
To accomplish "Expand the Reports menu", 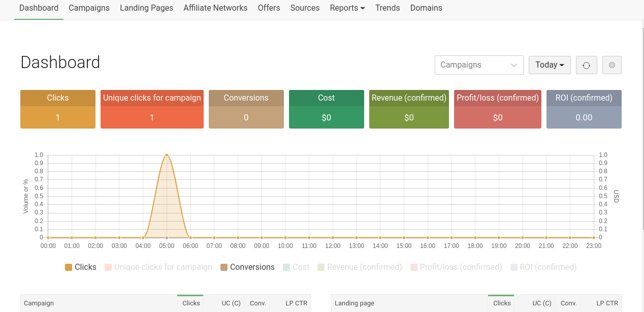I will (x=347, y=8).
